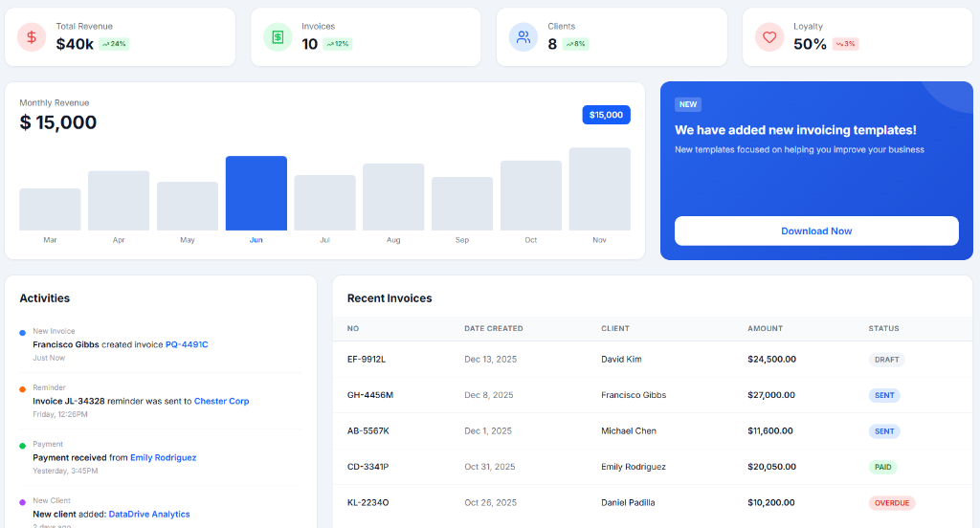Click the Total Revenue dollar icon

click(x=32, y=37)
